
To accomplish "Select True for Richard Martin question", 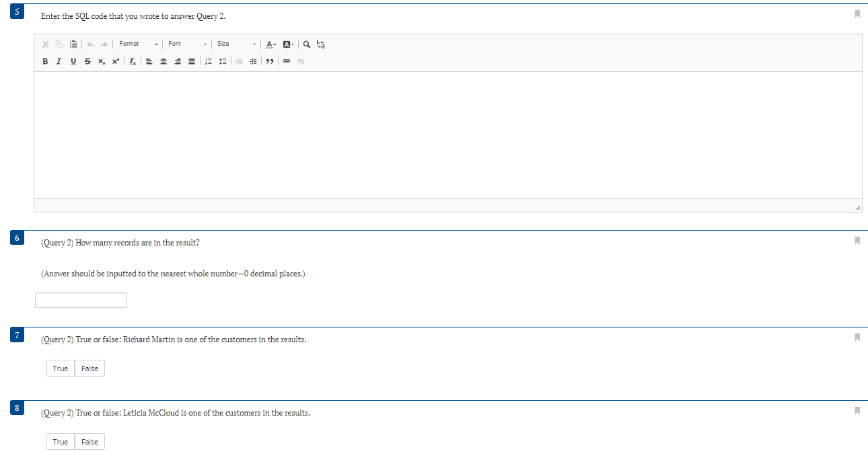I will (x=61, y=368).
